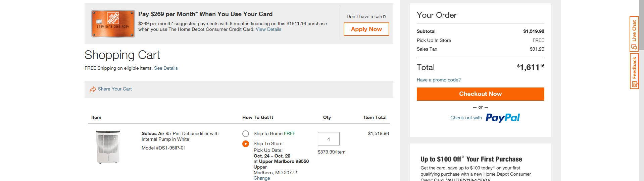Change the pickup store location
The height and width of the screenshot is (181, 644).
pos(262,178)
